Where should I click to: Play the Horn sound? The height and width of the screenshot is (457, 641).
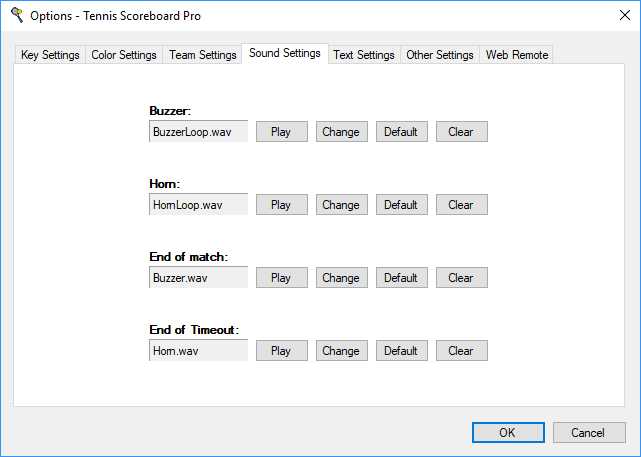coord(281,205)
